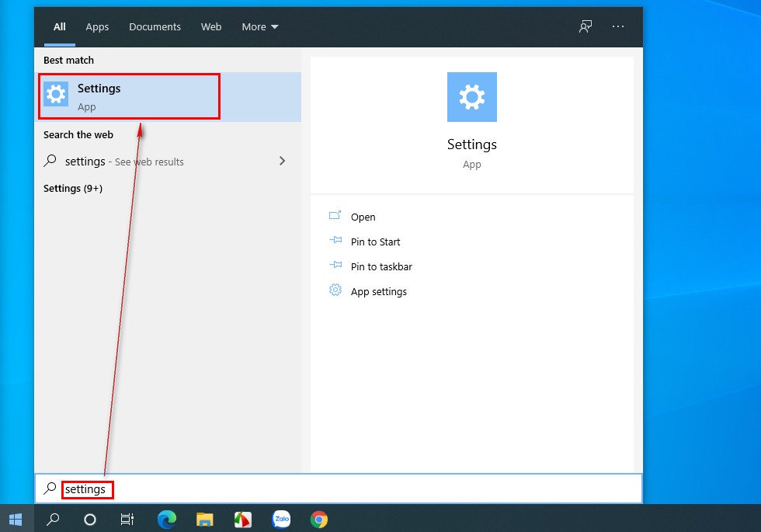Open Settings app from Best match
761x532 pixels.
128,96
